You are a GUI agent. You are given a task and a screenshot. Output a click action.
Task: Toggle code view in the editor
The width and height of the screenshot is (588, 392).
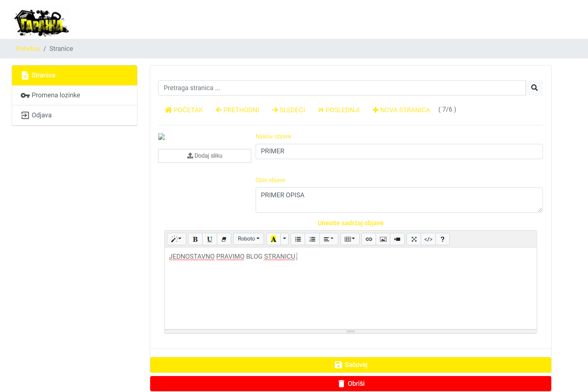pos(428,239)
